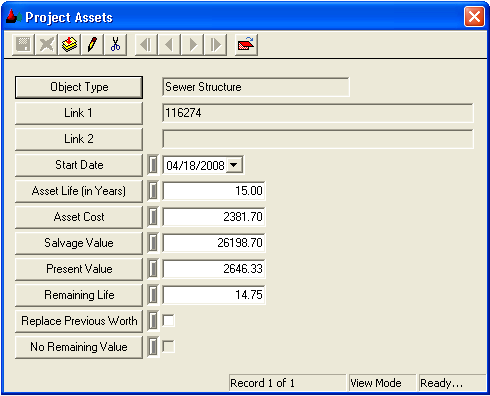This screenshot has width=490, height=396.
Task: Click the Record 1 of 1 status text
Action: pos(262,383)
